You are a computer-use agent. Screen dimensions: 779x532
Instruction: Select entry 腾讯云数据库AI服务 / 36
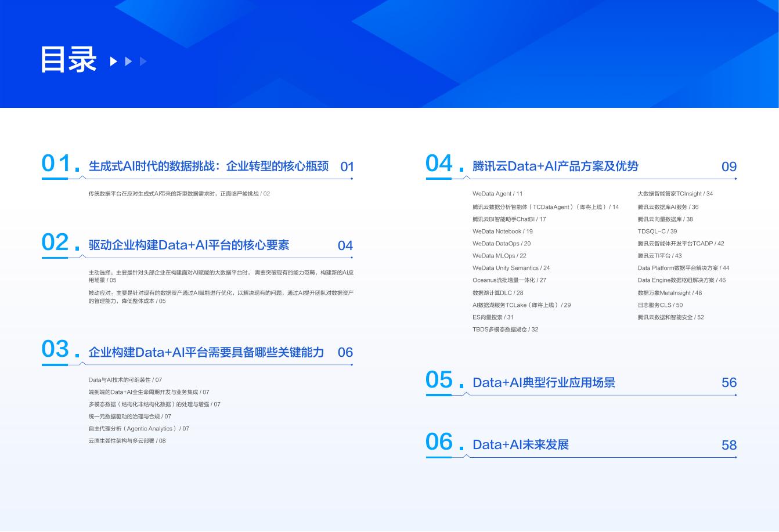point(668,207)
